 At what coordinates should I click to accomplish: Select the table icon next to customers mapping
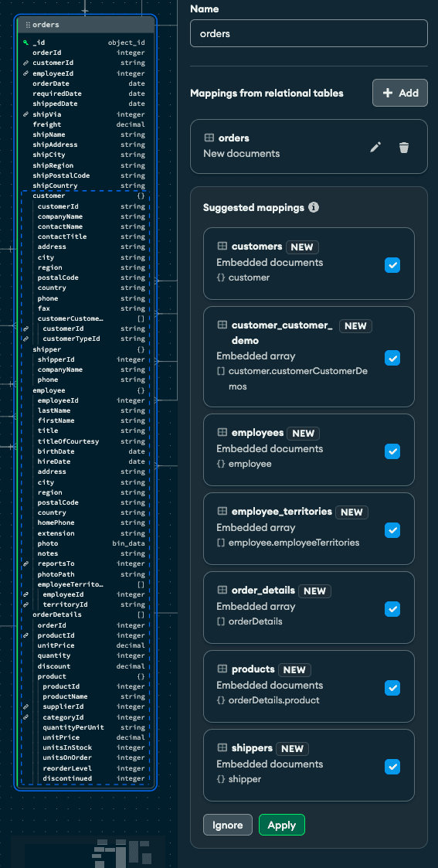tap(222, 247)
